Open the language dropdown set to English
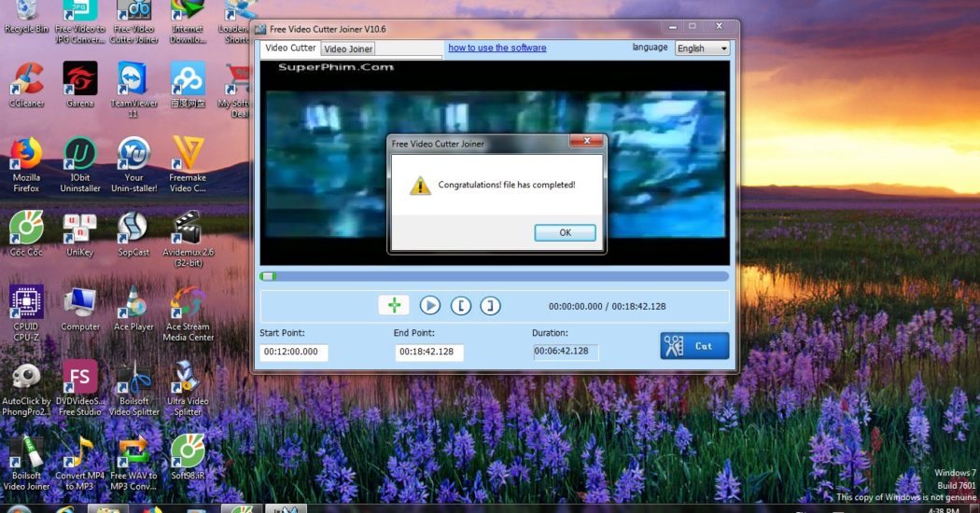This screenshot has height=513, width=980. pos(703,49)
